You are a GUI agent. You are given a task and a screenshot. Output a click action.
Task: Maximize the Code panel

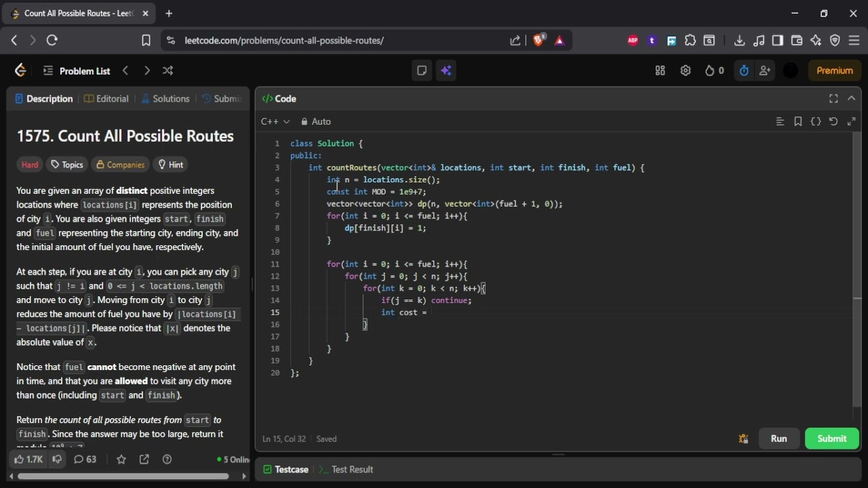pos(833,98)
